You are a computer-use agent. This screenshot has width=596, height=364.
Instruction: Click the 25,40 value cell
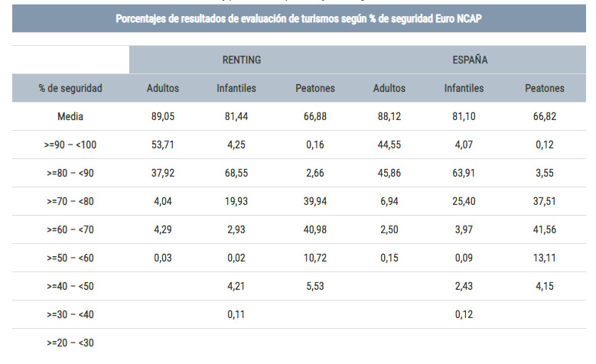tap(464, 201)
